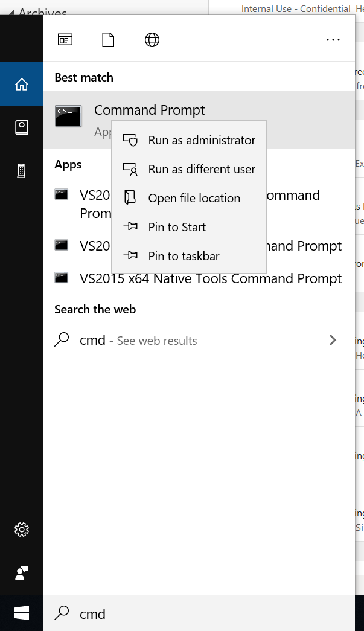Click the Feedback person icon in sidebar
This screenshot has width=364, height=631.
click(x=22, y=573)
